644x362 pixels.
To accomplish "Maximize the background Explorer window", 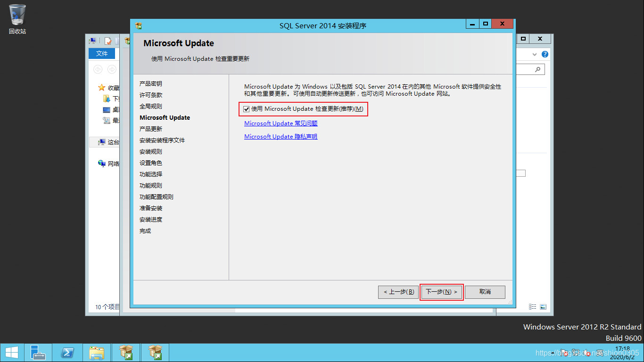I will (523, 39).
